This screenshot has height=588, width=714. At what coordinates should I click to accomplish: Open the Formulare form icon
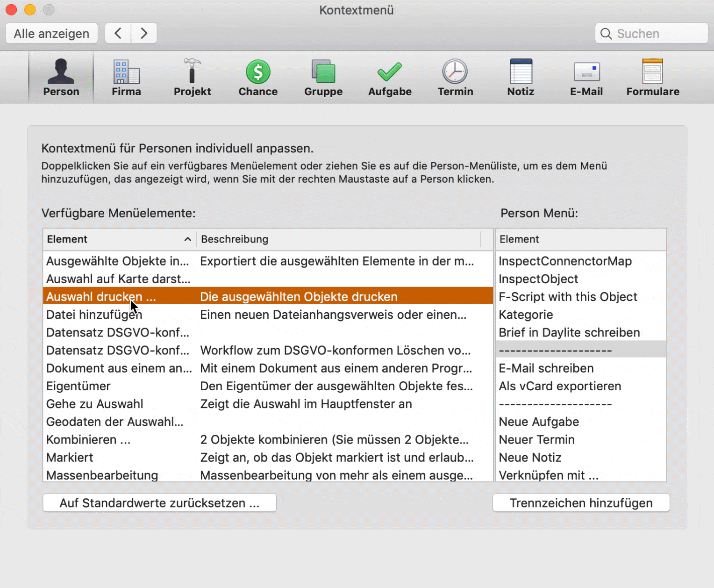[x=653, y=71]
